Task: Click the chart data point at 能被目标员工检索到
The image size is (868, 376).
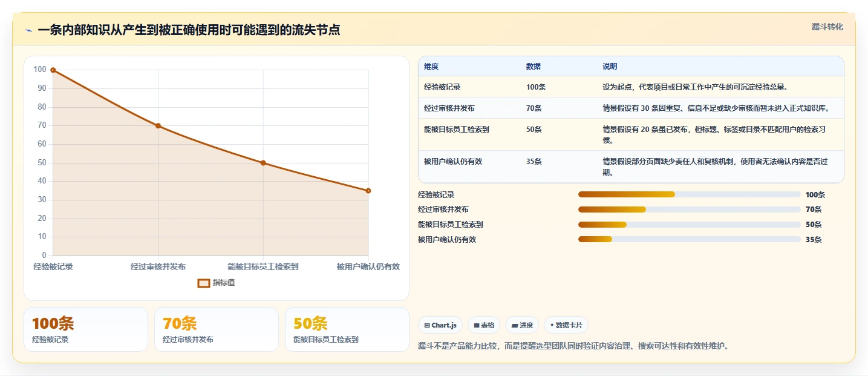Action: pos(263,163)
